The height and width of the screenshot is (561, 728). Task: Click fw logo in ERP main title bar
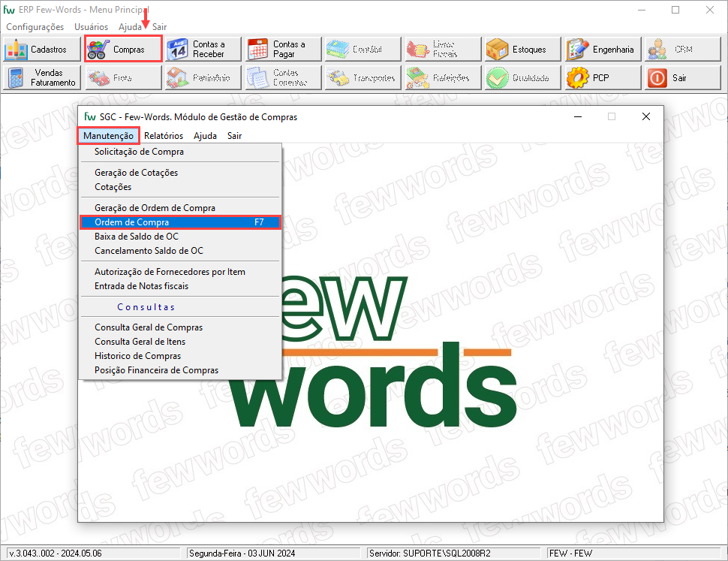(9, 9)
